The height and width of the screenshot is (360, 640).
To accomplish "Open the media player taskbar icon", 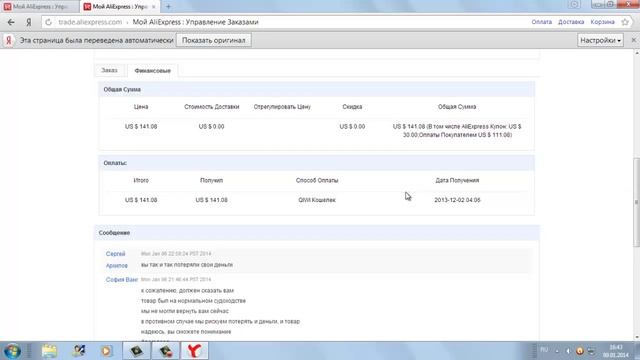I will click(106, 351).
